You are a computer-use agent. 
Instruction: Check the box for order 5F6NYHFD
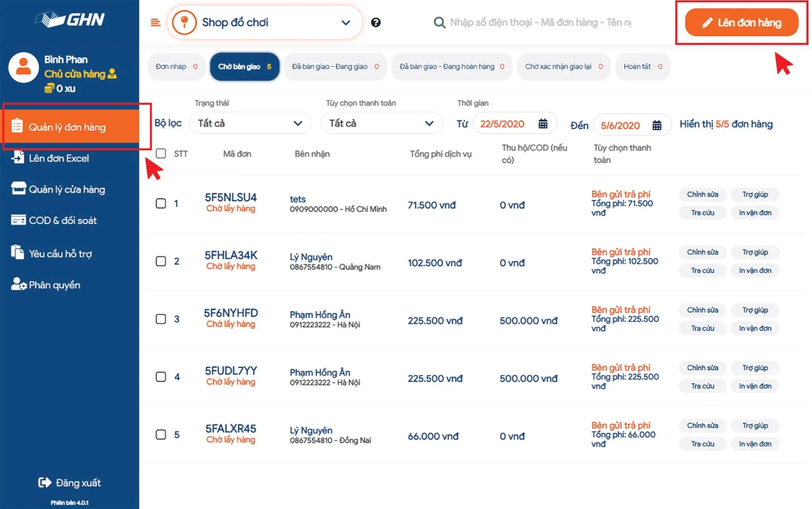161,319
